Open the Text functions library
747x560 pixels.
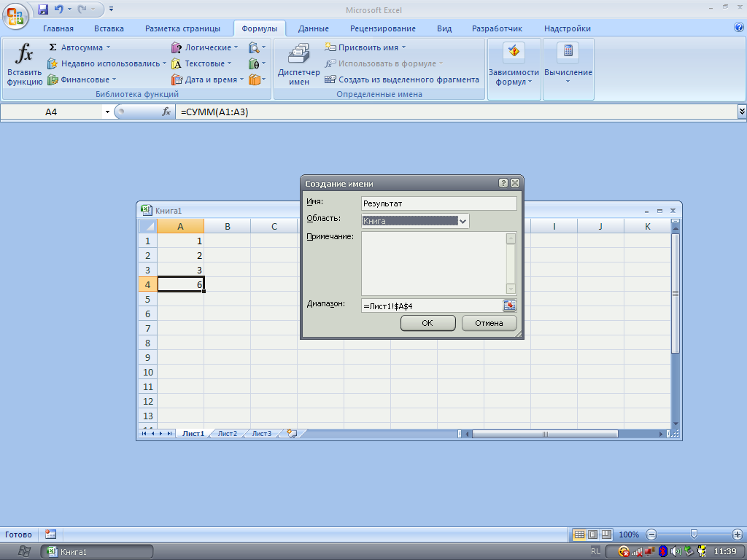[201, 63]
